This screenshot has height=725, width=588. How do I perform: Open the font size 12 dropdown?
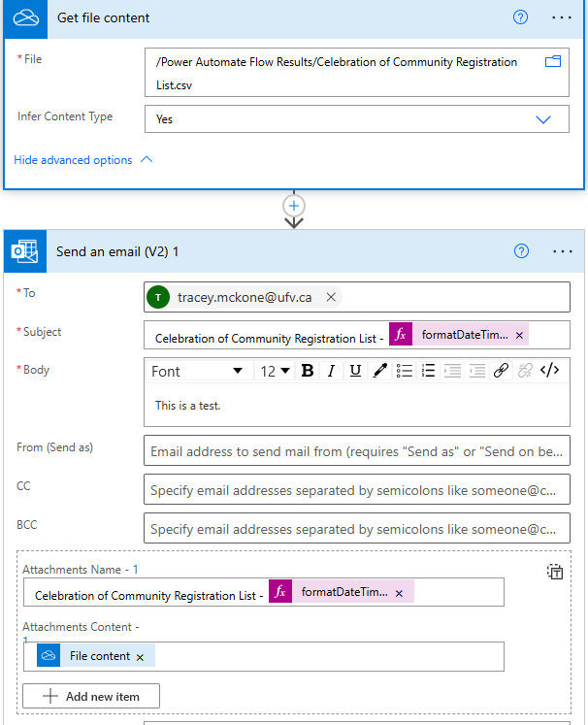[275, 371]
